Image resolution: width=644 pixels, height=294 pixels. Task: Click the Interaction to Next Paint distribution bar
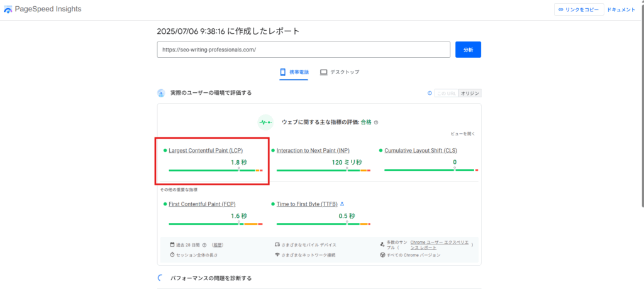pos(323,170)
